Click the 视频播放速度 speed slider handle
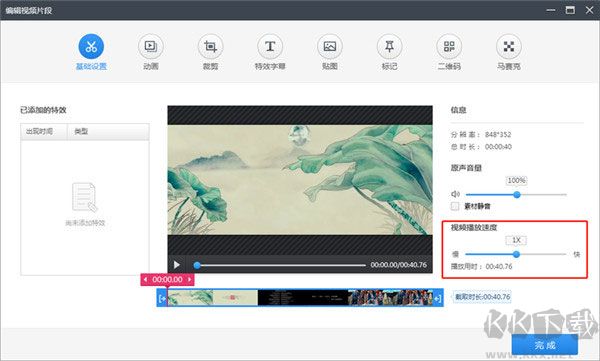600x361 pixels. point(516,254)
